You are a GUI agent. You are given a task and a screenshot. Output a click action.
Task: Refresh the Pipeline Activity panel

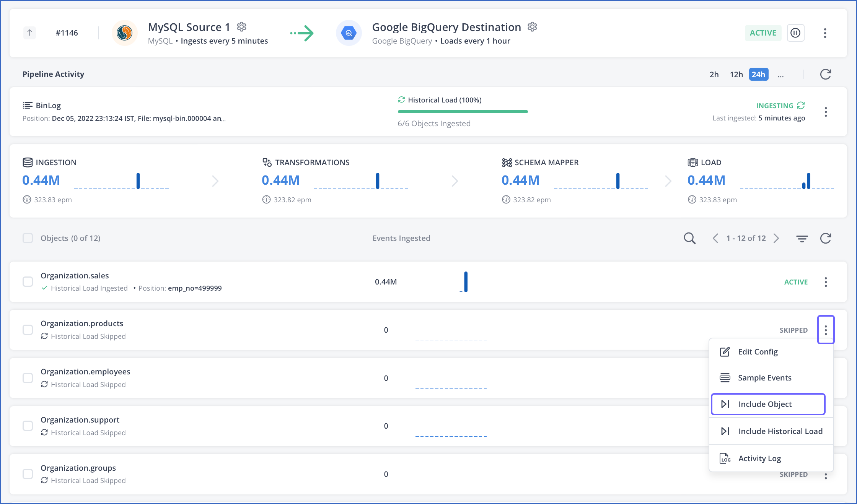[x=826, y=74]
